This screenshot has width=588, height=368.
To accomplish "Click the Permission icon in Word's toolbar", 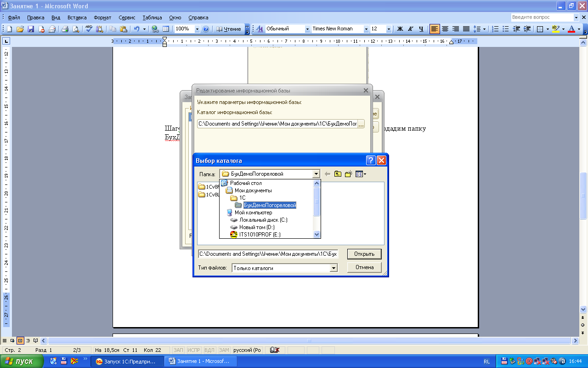I will tap(41, 29).
